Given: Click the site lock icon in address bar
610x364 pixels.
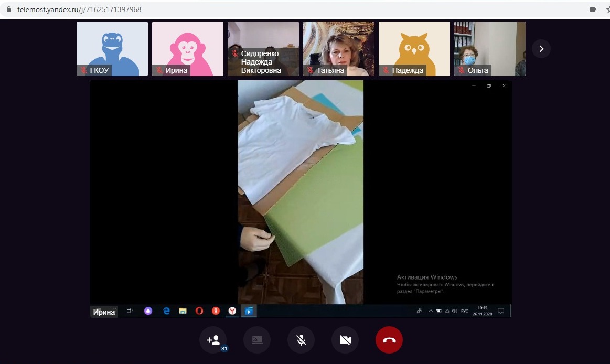Looking at the screenshot, I should tap(8, 9).
